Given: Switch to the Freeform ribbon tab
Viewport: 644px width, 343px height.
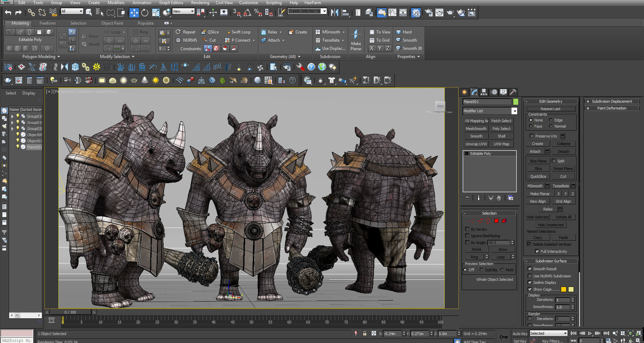Looking at the screenshot, I should click(x=48, y=23).
